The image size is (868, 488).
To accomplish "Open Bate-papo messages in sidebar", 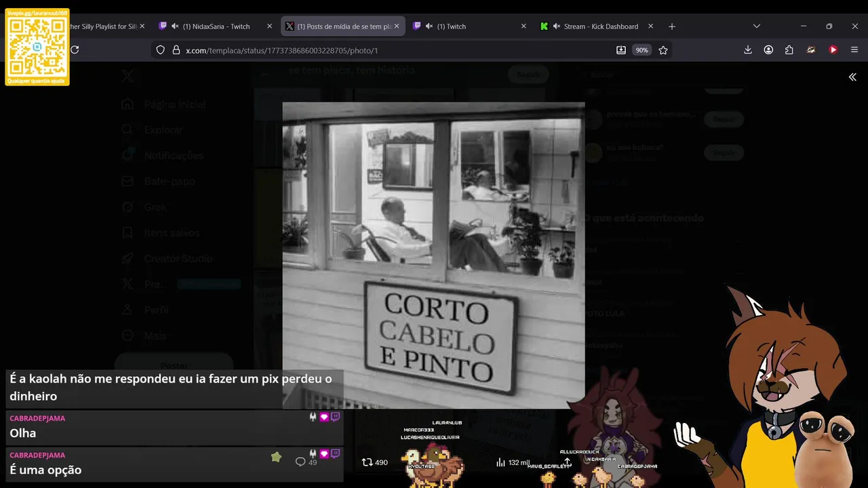I will (x=170, y=182).
